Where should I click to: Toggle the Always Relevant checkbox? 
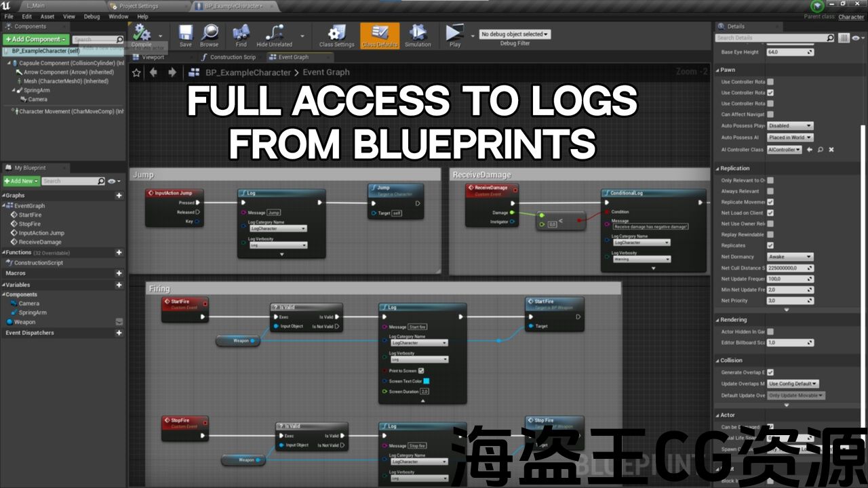770,191
